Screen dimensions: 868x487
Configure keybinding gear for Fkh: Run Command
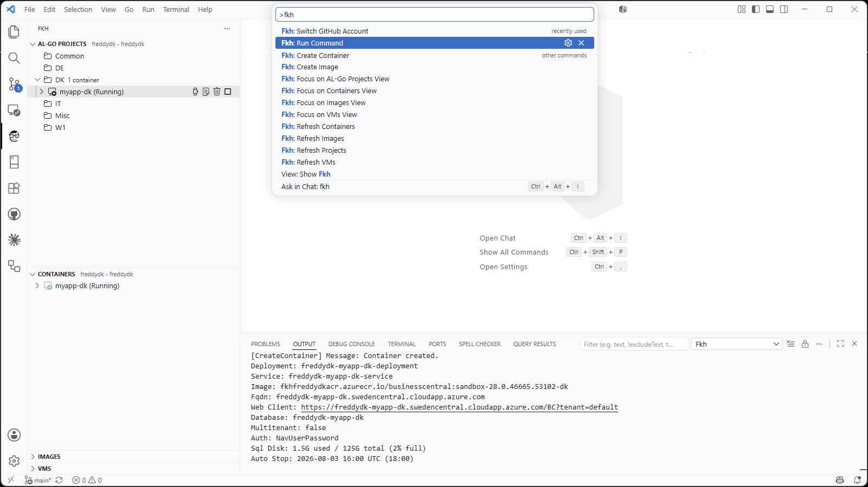[x=568, y=43]
